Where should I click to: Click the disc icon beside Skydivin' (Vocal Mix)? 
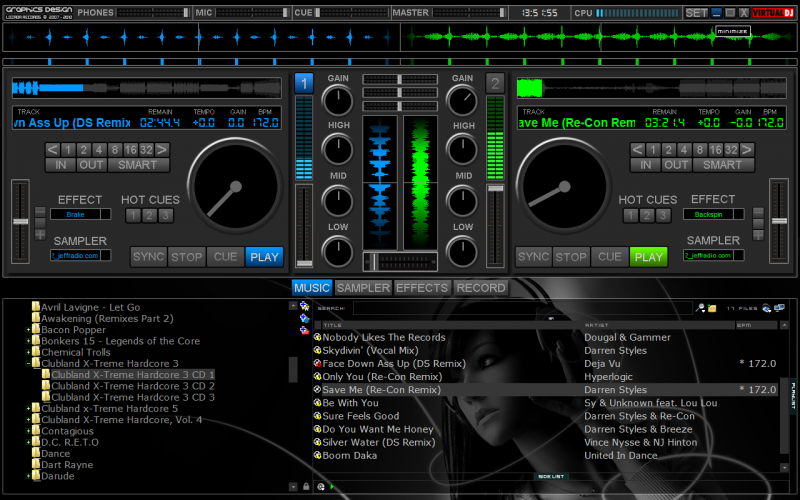(317, 351)
